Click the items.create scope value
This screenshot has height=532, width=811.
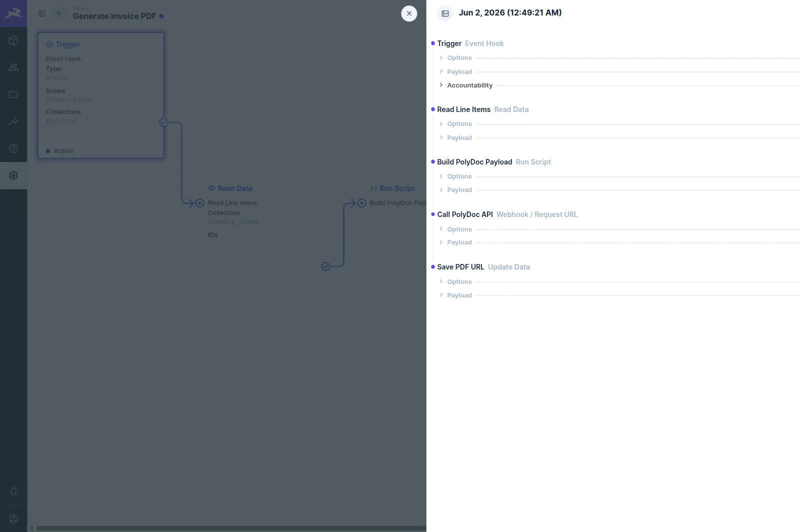click(x=69, y=99)
